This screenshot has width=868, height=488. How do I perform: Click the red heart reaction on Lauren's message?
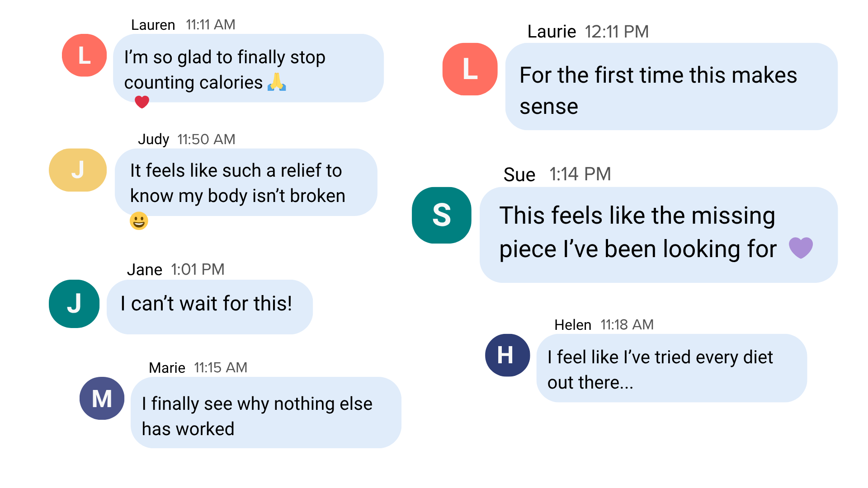[142, 102]
